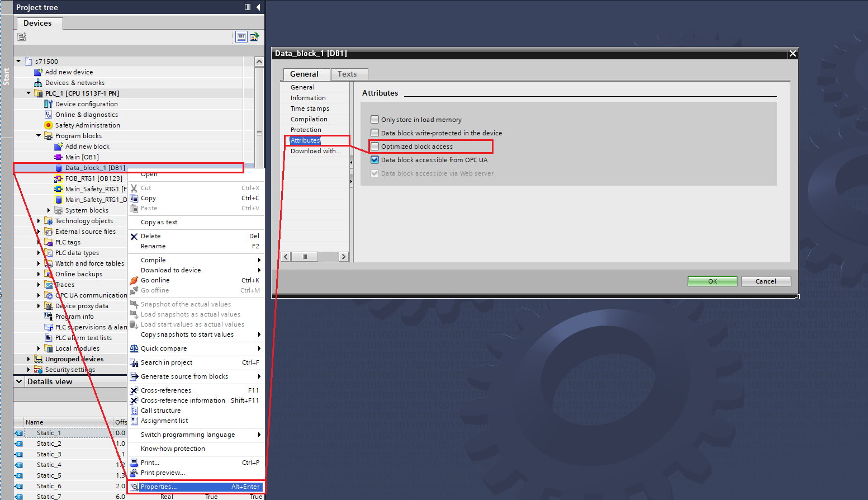Screen dimensions: 868x500
Task: Click the Properties icon in context menu
Action: tap(134, 487)
